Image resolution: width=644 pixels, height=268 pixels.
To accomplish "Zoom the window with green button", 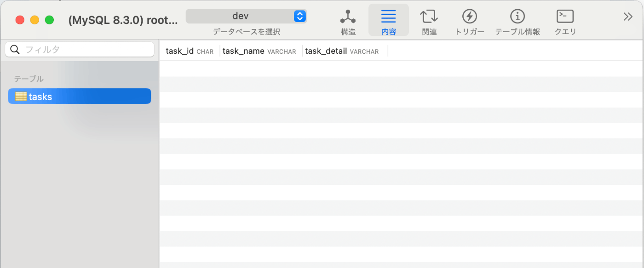I will pos(49,20).
